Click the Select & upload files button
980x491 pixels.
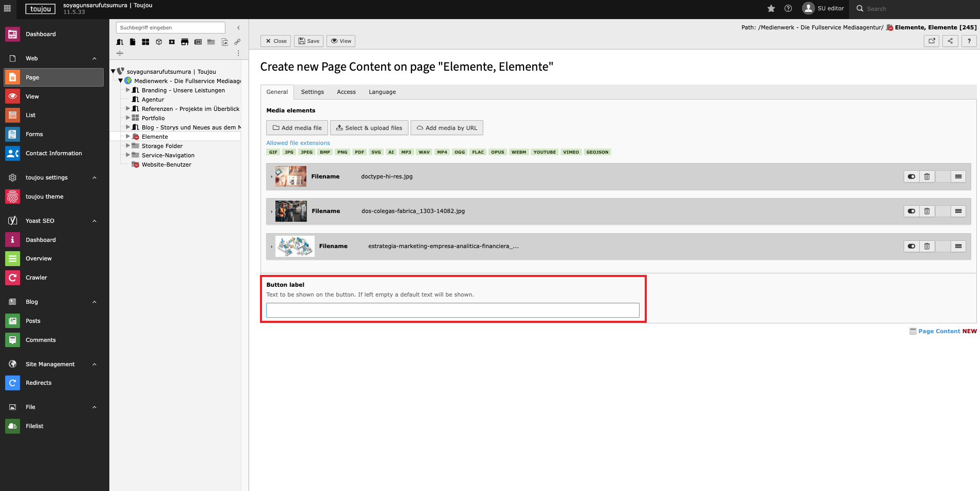click(x=369, y=128)
